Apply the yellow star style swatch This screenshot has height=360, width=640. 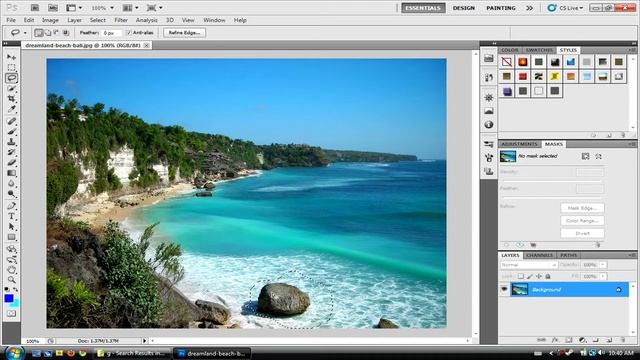pos(555,76)
